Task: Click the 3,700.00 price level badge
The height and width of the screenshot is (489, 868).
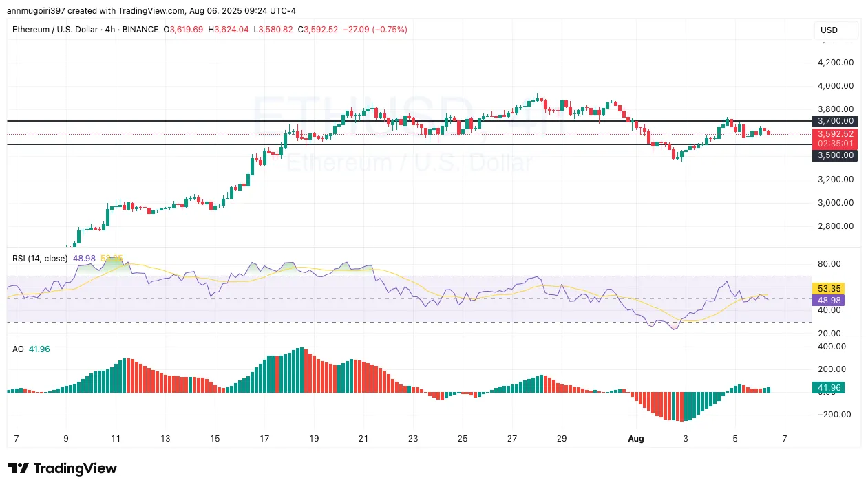Action: click(x=835, y=121)
